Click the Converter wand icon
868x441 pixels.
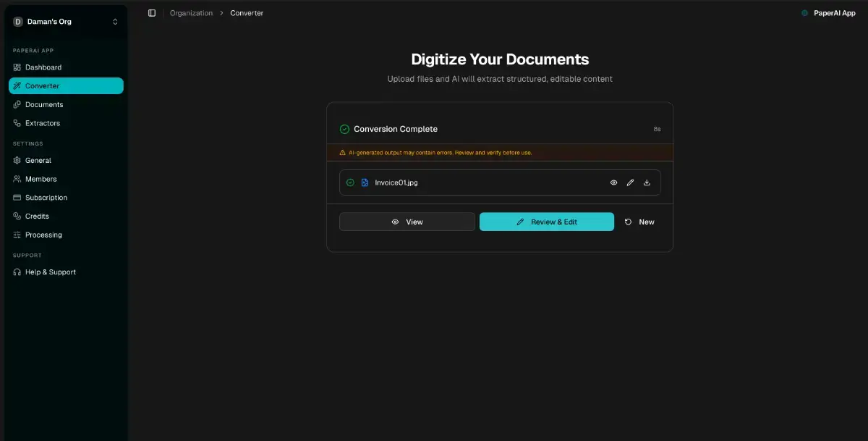coord(17,86)
